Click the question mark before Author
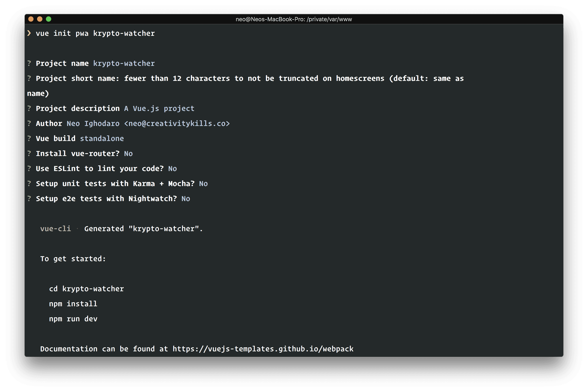Image resolution: width=588 pixels, height=392 pixels. click(x=29, y=124)
